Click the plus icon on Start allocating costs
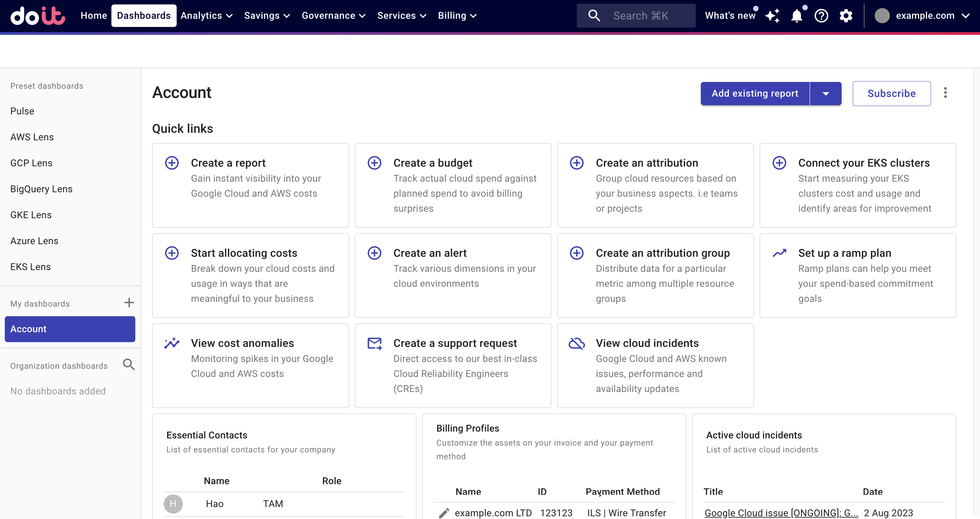The image size is (980, 519). (x=172, y=253)
